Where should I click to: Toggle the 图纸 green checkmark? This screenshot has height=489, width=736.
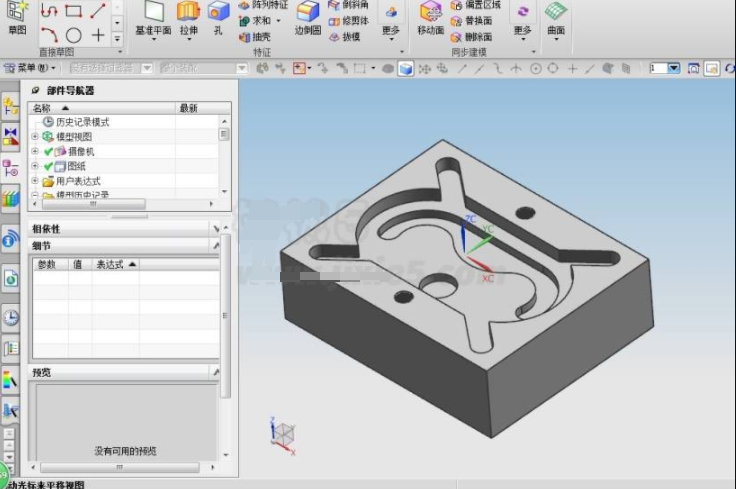click(48, 166)
